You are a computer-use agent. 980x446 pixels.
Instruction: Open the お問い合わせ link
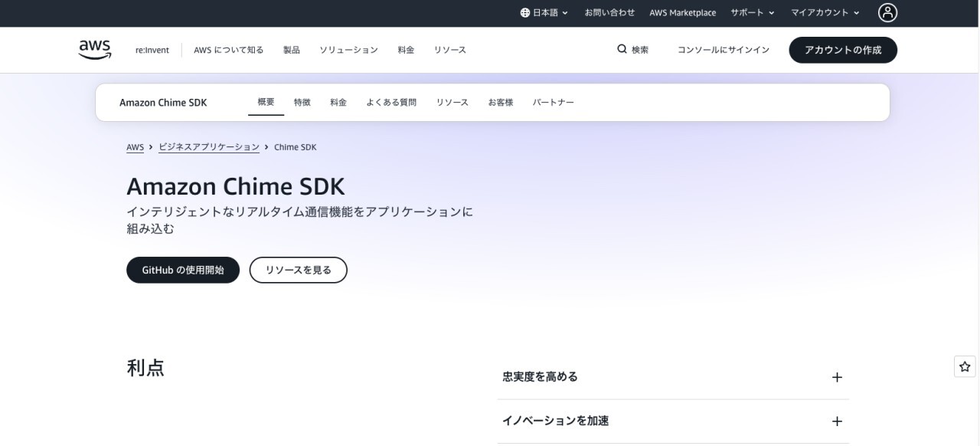(609, 12)
